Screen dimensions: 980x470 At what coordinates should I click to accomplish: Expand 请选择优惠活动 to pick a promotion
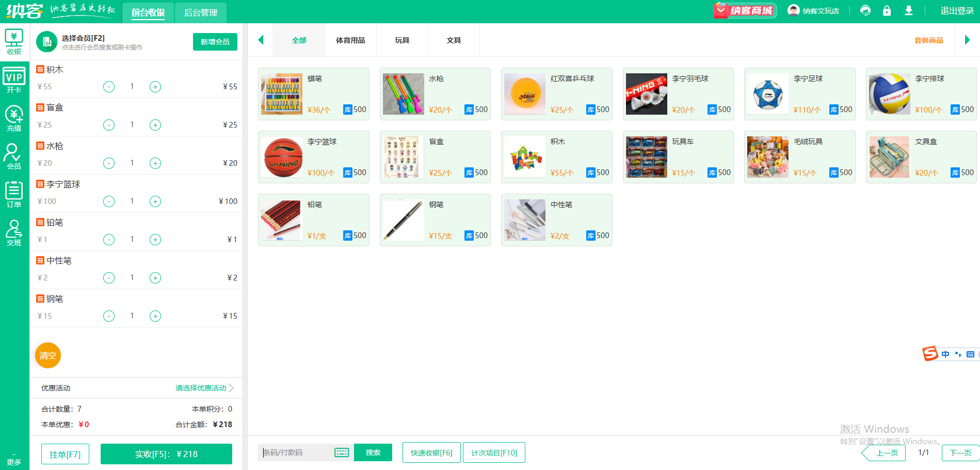pos(201,388)
